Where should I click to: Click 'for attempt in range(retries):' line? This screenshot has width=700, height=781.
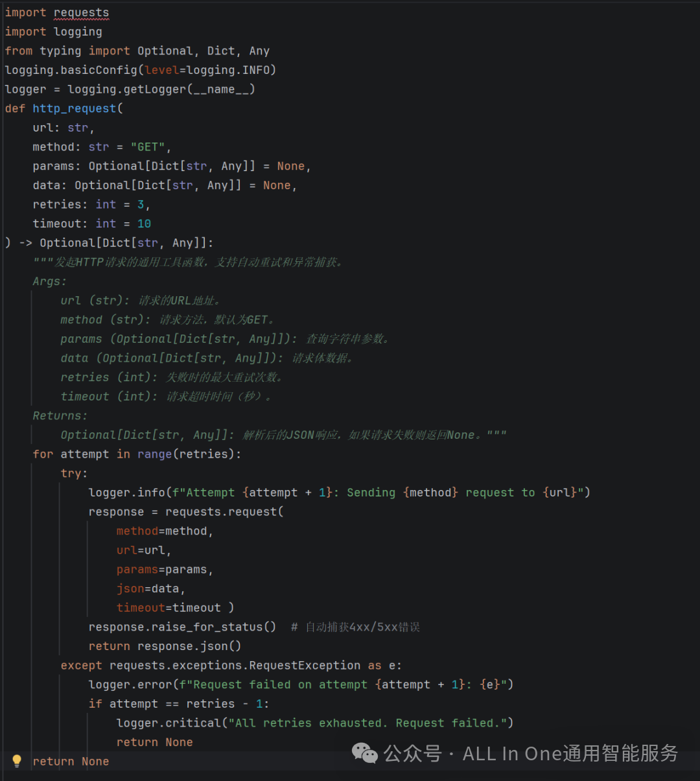[137, 454]
